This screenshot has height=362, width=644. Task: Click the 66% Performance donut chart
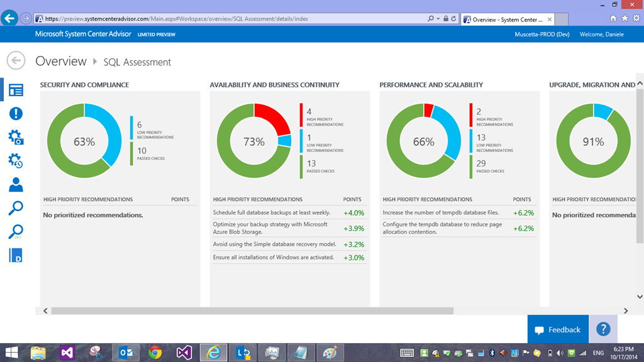(423, 141)
